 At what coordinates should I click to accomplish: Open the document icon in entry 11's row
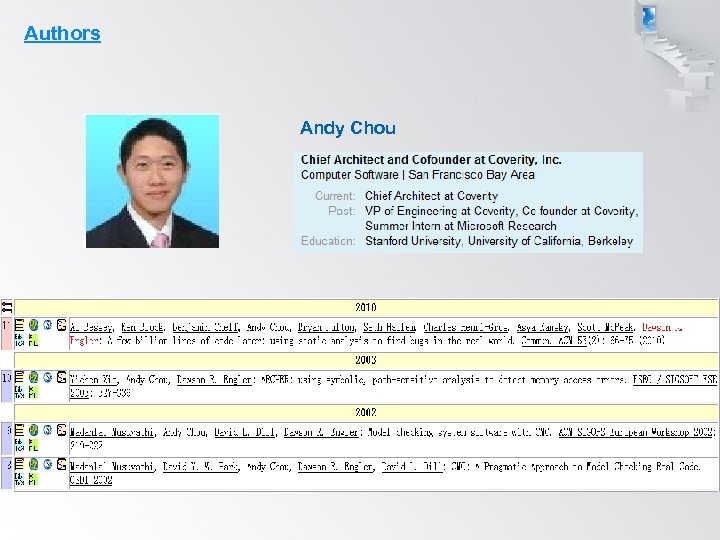tap(19, 326)
